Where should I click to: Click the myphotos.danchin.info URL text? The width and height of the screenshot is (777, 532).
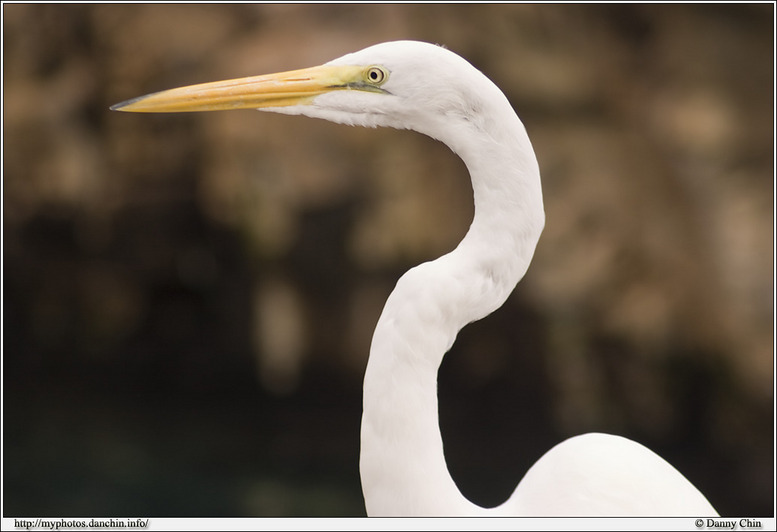[81, 524]
